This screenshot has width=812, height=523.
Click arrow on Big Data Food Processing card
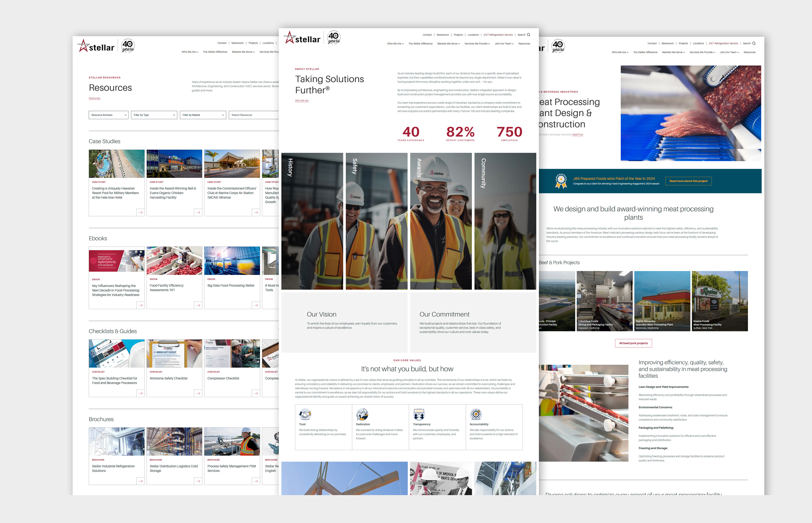256,305
